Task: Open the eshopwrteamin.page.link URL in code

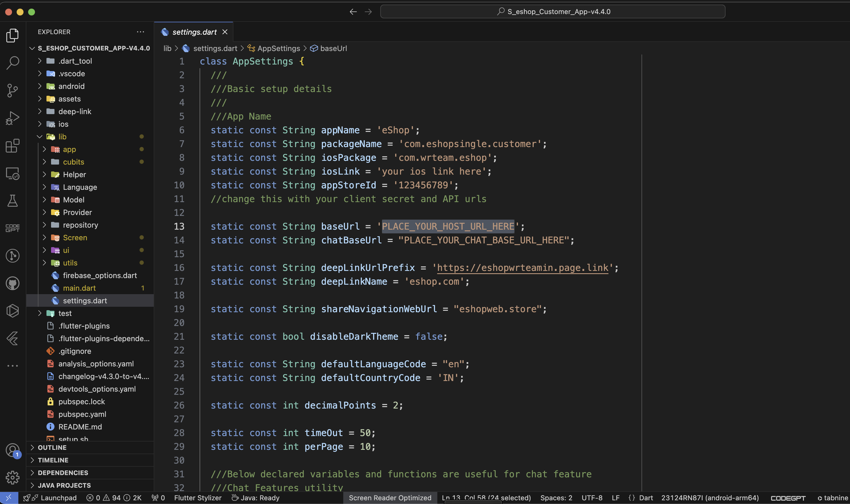Action: (x=523, y=267)
